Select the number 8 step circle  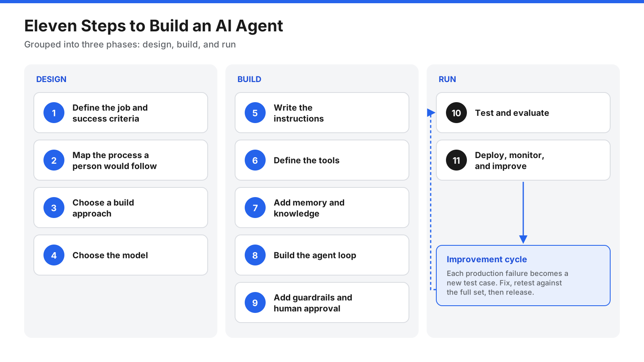pos(255,255)
